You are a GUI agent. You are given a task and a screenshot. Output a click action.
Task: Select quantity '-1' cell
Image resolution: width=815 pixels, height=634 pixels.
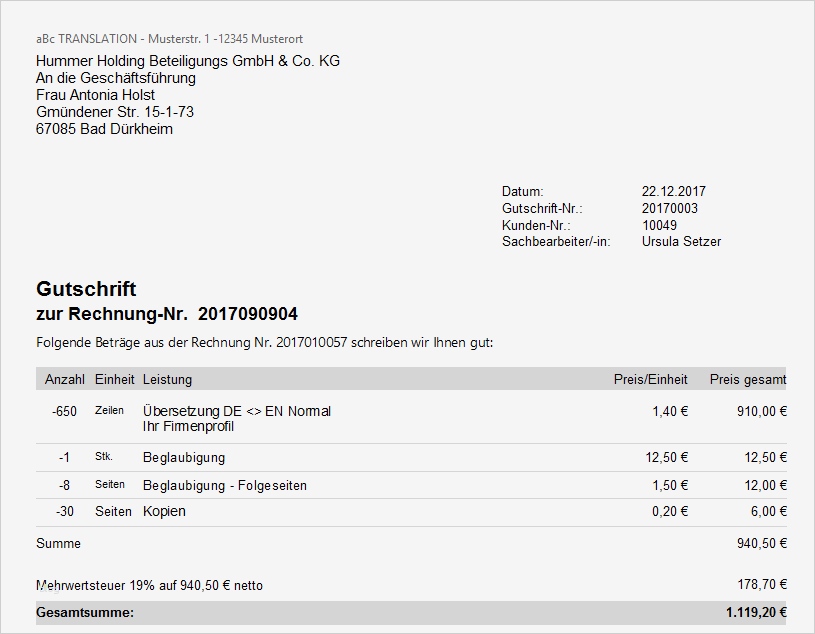tap(64, 458)
